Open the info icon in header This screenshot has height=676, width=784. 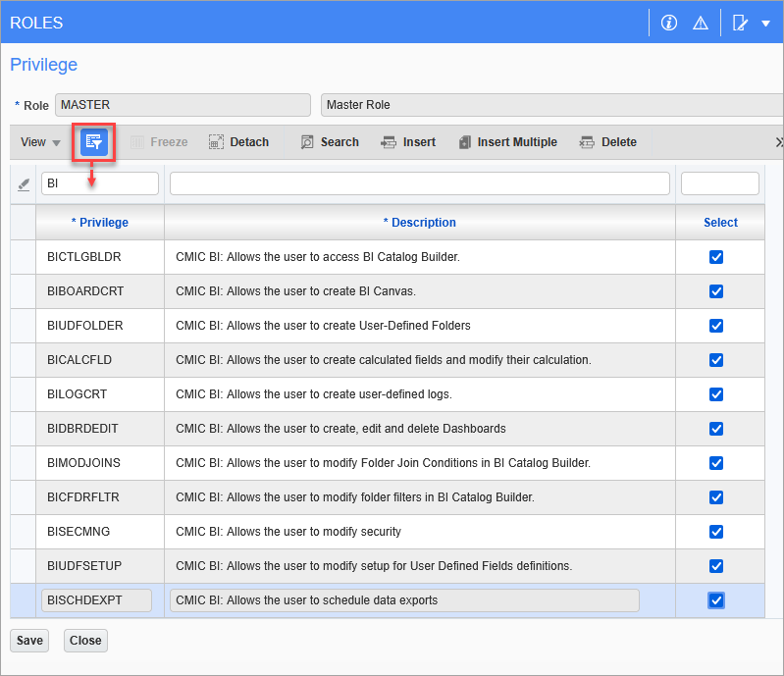click(x=669, y=23)
